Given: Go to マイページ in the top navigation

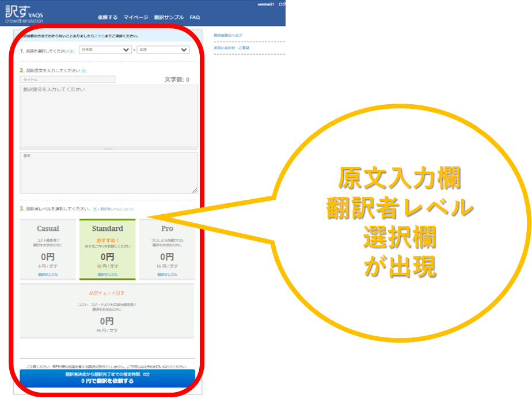Looking at the screenshot, I should tap(136, 17).
